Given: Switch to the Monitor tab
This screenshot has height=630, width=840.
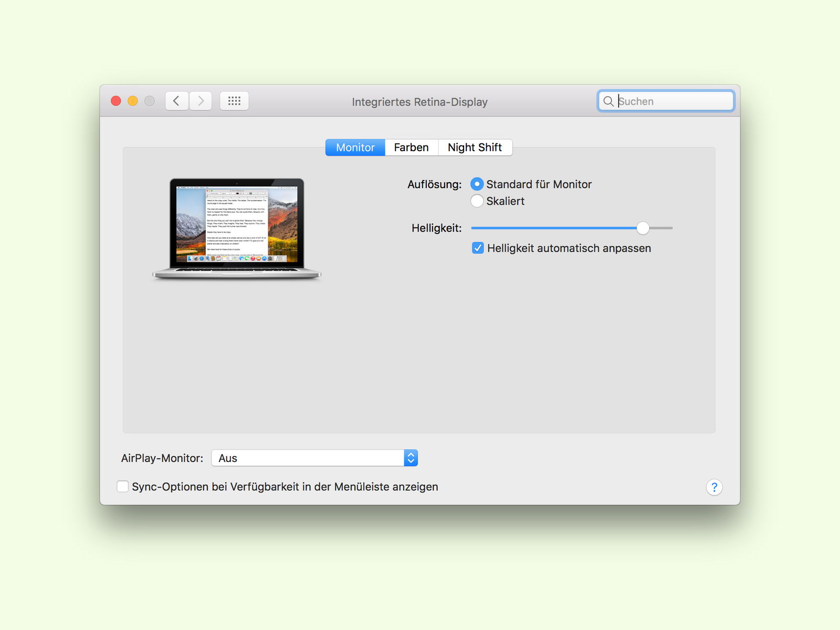Looking at the screenshot, I should [355, 148].
